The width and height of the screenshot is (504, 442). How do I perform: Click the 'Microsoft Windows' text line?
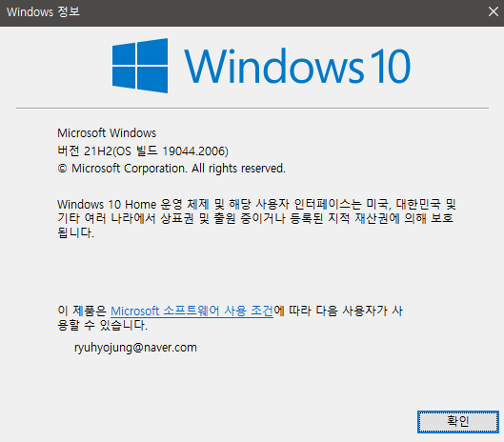coord(107,133)
